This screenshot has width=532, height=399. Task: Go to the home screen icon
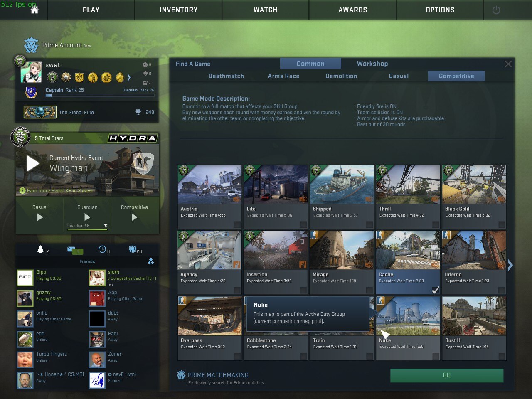(34, 10)
